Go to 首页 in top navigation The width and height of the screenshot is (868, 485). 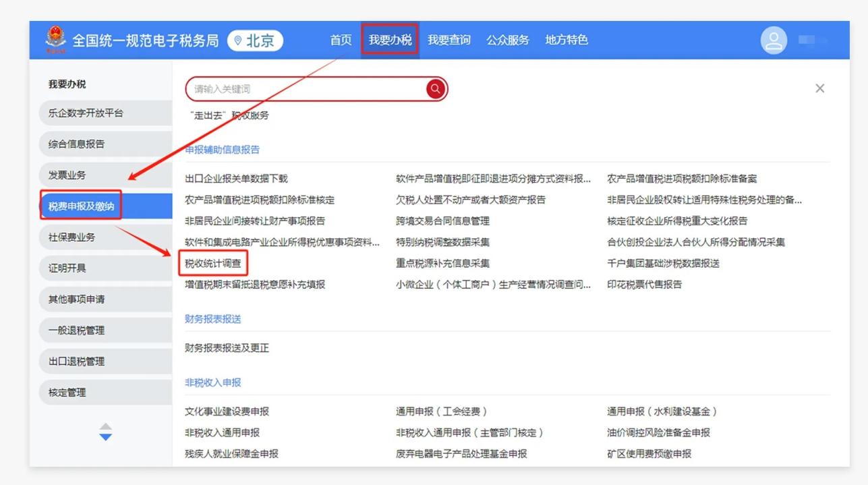click(341, 40)
